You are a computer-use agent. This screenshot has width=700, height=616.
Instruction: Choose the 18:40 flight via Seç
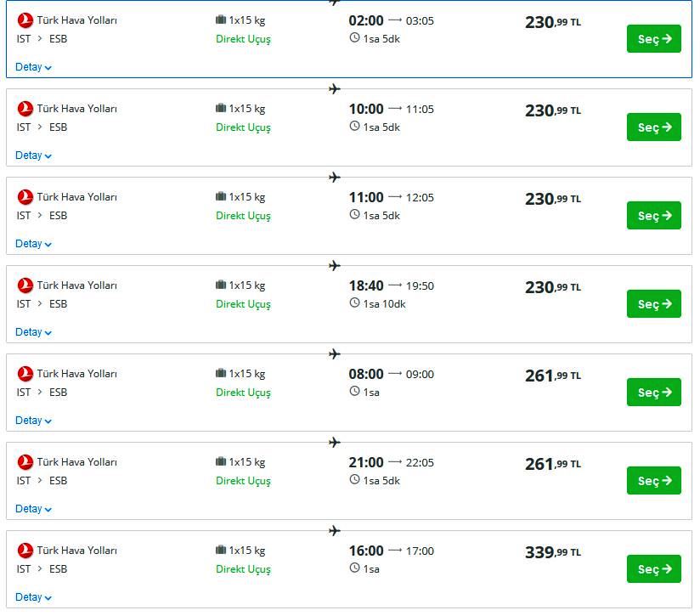coord(653,304)
